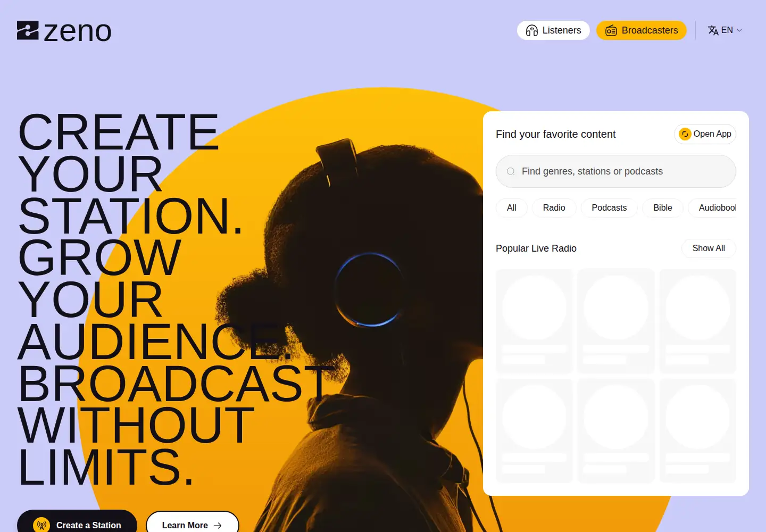Click the broadcast icon on Create a Station
The height and width of the screenshot is (532, 766).
(x=41, y=525)
